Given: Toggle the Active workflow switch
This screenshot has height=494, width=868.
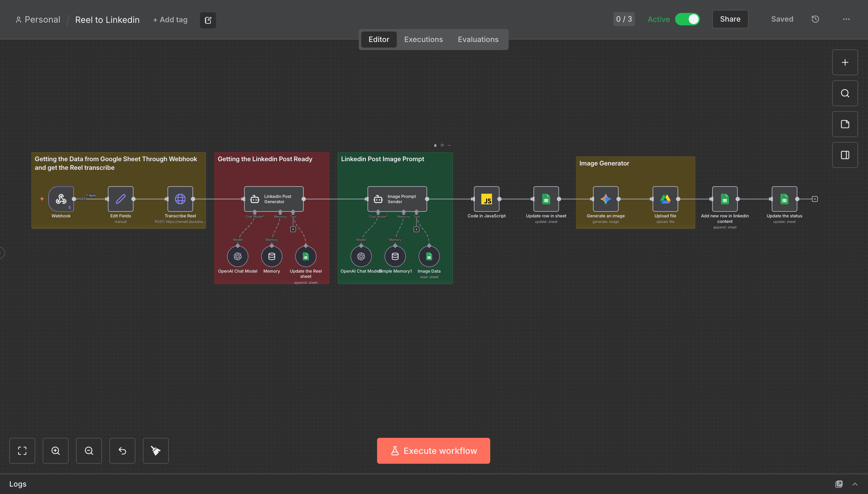Looking at the screenshot, I should pyautogui.click(x=687, y=19).
